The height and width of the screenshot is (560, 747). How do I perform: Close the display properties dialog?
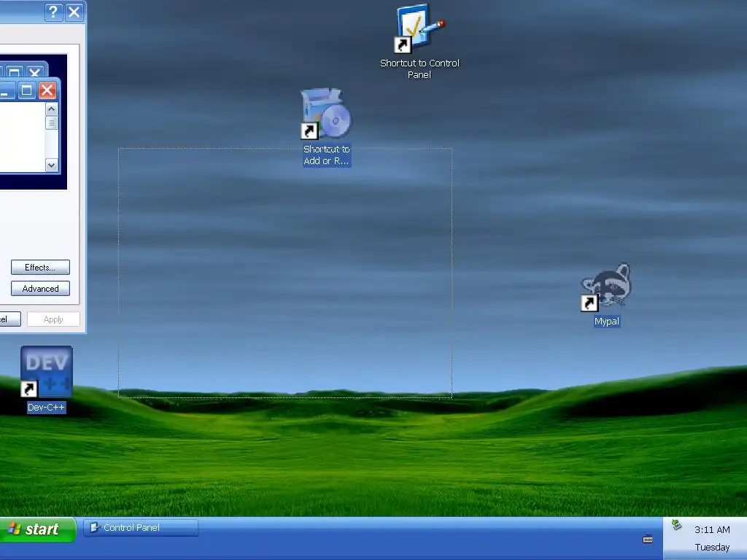(74, 12)
